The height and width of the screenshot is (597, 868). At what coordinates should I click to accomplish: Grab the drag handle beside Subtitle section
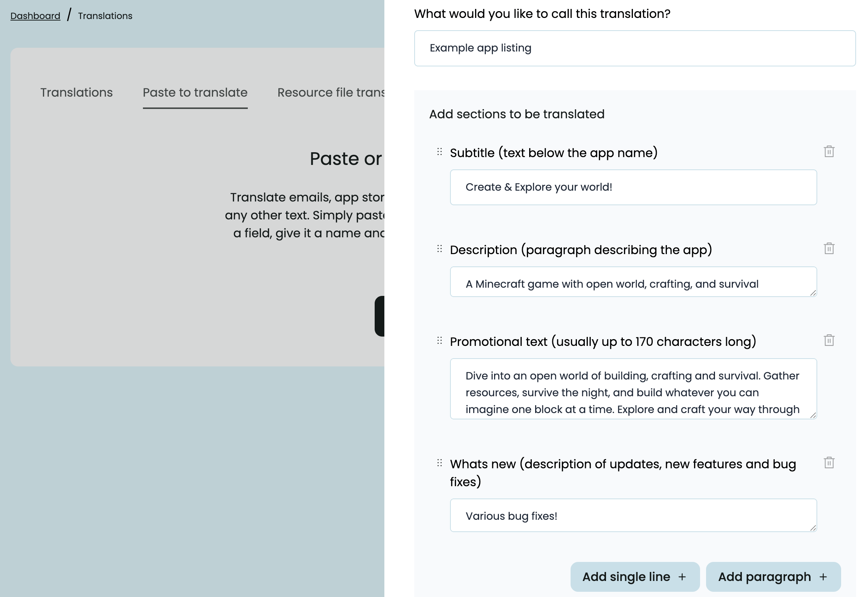(x=440, y=151)
